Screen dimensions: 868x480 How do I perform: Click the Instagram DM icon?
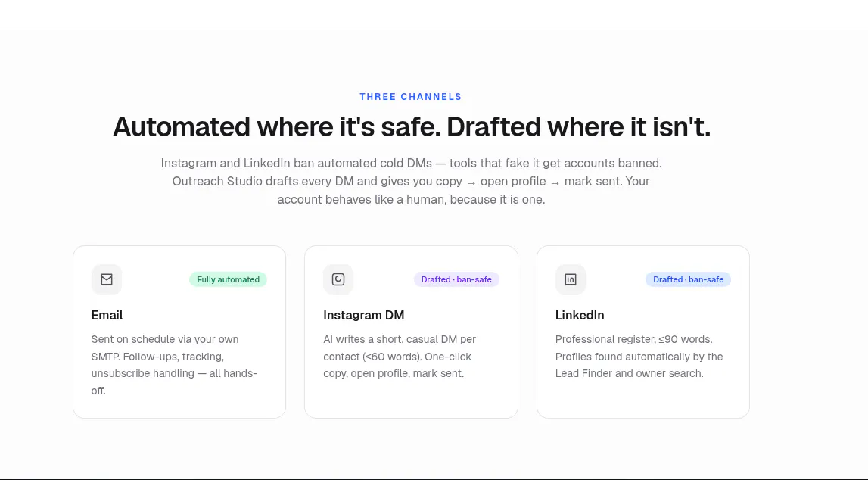coord(338,279)
